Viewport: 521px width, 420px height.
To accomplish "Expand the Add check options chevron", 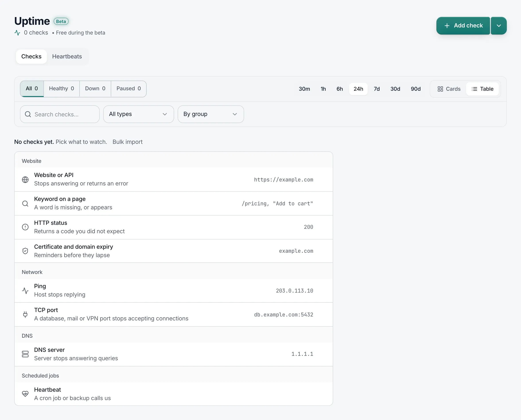I will (x=499, y=26).
